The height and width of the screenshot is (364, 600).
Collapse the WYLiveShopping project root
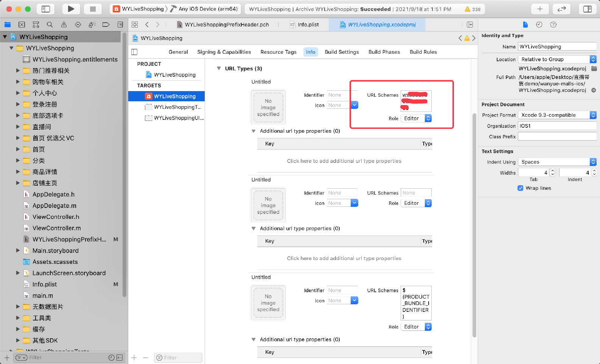point(5,37)
